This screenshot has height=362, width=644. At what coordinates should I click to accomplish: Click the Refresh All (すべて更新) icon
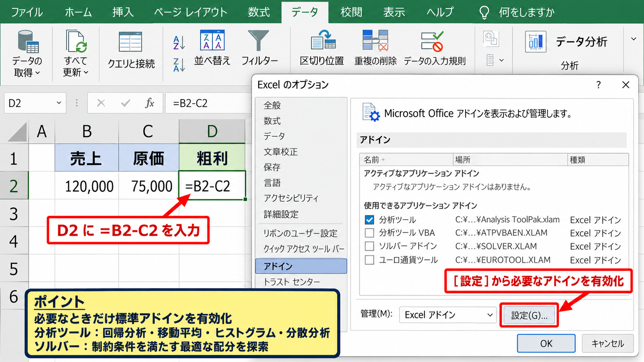(76, 42)
